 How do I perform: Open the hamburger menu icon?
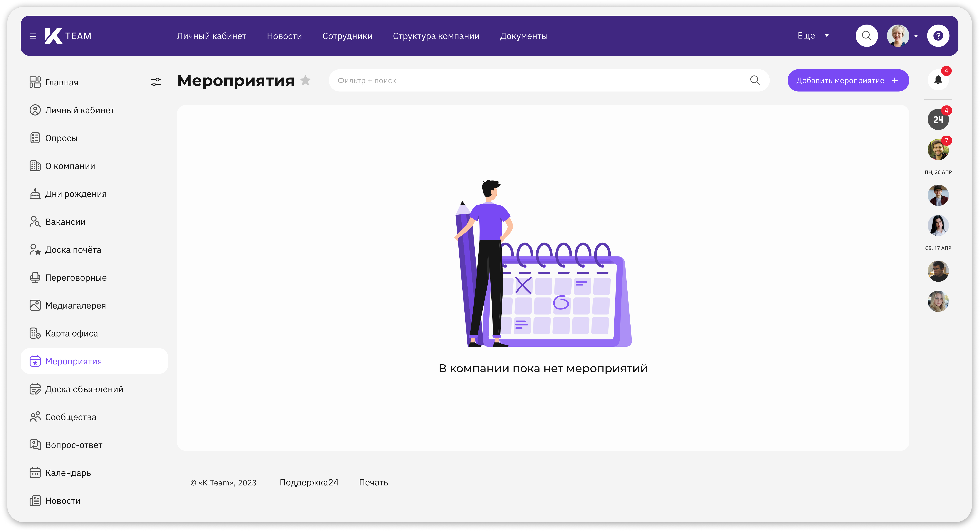click(33, 36)
